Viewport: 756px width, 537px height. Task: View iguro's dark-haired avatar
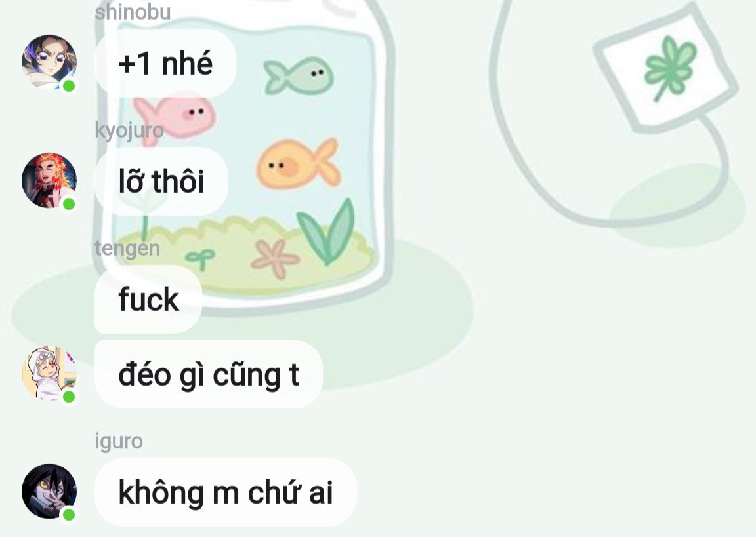point(49,490)
